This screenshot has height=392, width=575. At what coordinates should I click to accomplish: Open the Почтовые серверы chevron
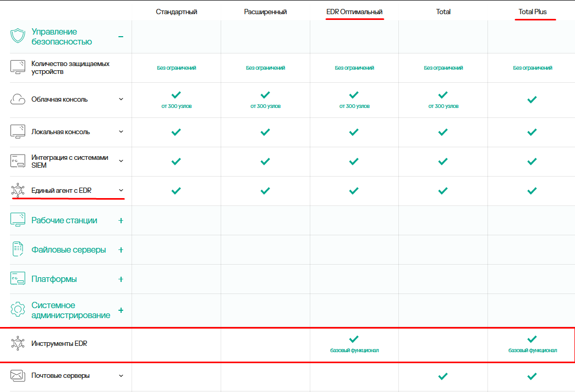tap(121, 376)
